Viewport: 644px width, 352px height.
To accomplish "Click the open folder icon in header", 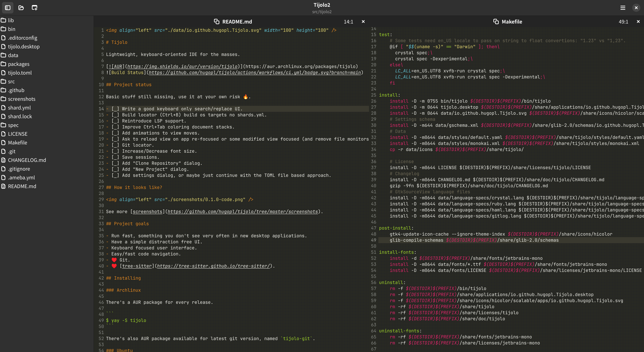I will 21,8.
